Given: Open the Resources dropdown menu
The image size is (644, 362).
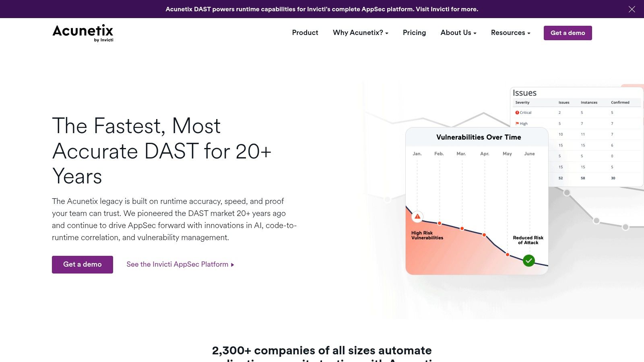Looking at the screenshot, I should point(511,33).
